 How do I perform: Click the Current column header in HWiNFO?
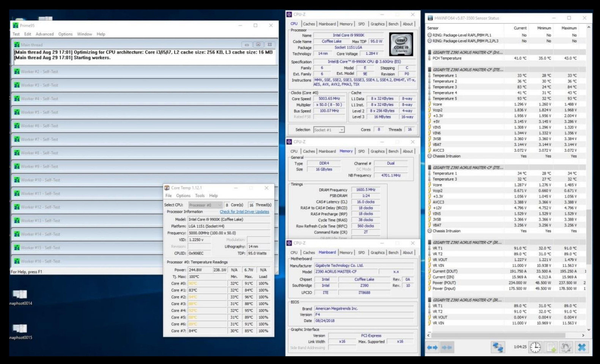coord(520,28)
